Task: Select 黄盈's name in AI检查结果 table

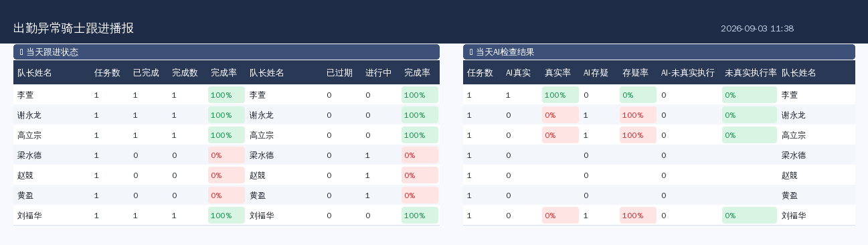Action: [790, 195]
